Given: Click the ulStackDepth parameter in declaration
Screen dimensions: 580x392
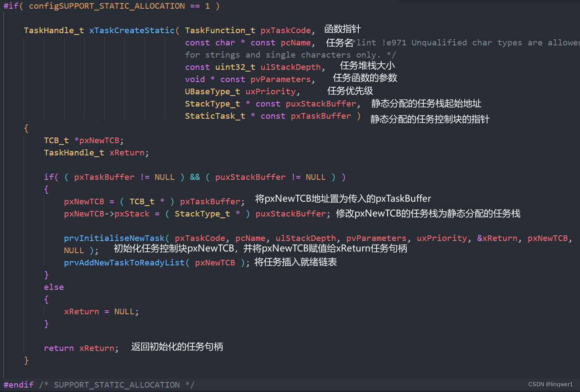Looking at the screenshot, I should click(x=291, y=67).
